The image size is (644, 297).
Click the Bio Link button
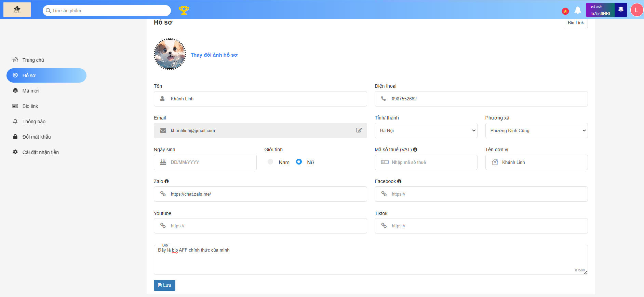pyautogui.click(x=576, y=23)
